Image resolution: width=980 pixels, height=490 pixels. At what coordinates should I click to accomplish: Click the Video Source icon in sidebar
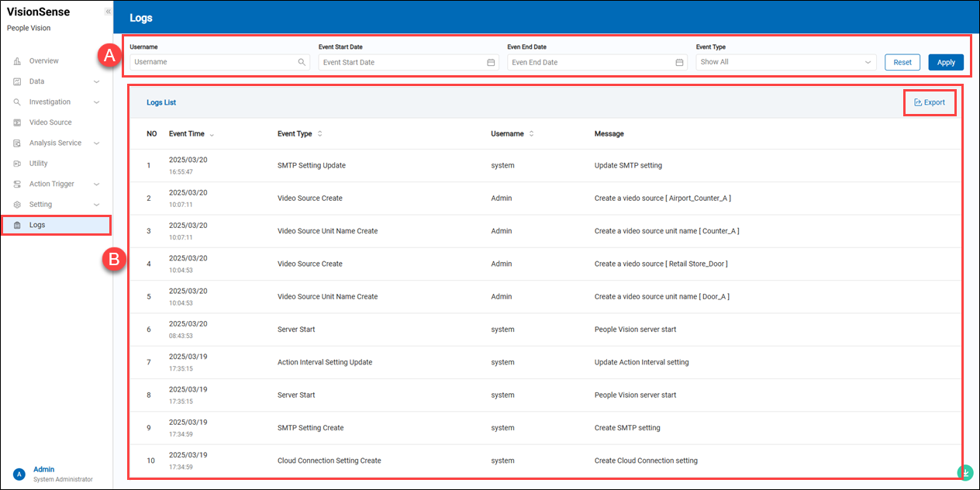17,122
